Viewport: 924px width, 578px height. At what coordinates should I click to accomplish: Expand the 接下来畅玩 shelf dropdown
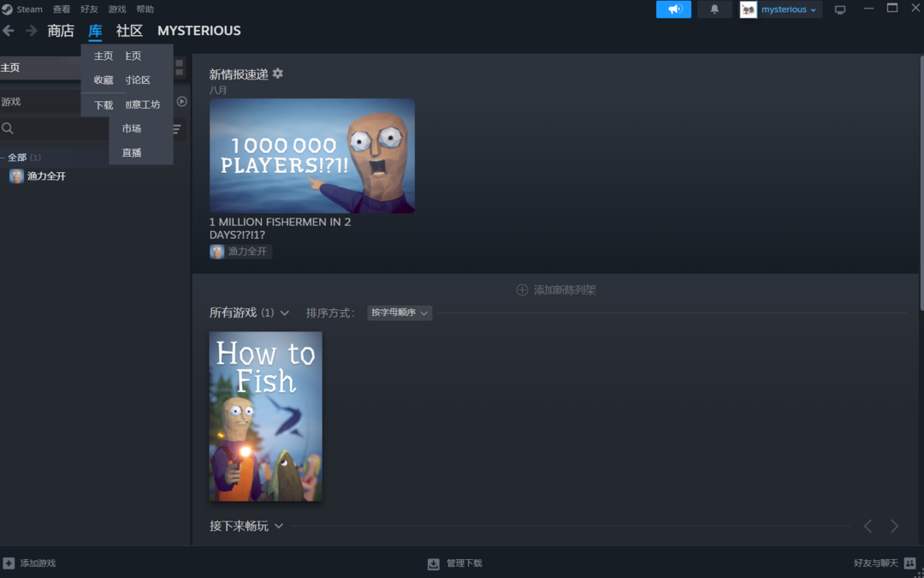tap(279, 526)
